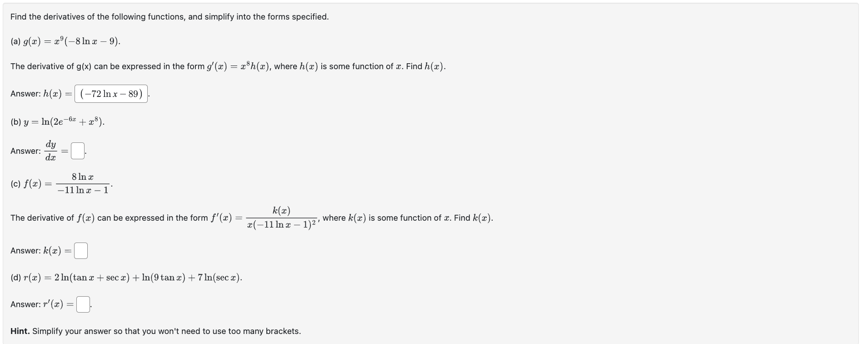
Task: Click the 'Answer: r'(x) =' label
Action: (x=40, y=304)
